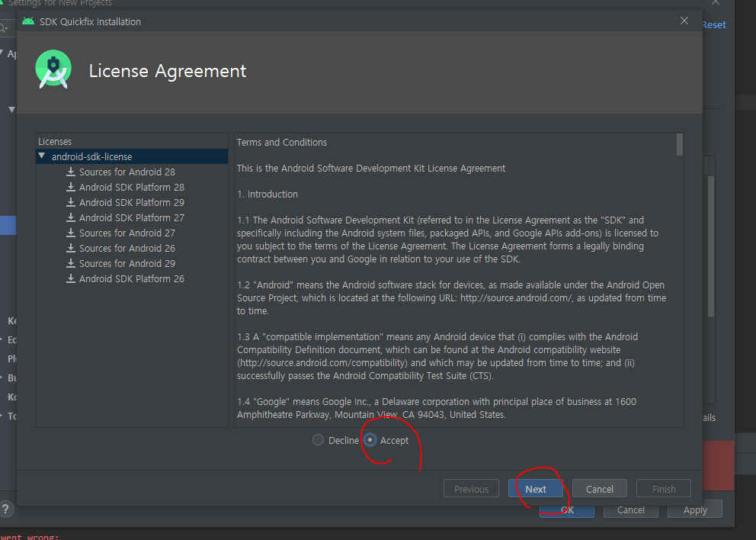The image size is (756, 540).
Task: Collapse the android-sdk-license tree node
Action: click(42, 156)
